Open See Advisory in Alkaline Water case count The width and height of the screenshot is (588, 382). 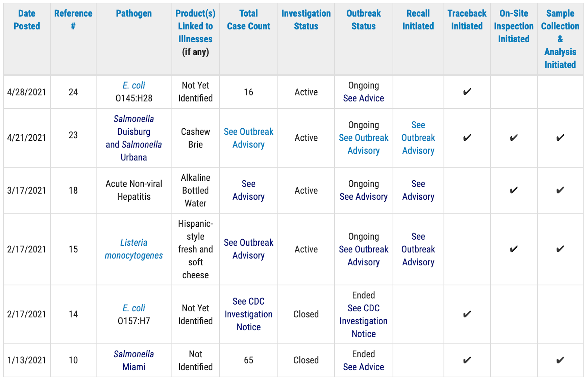pos(248,190)
